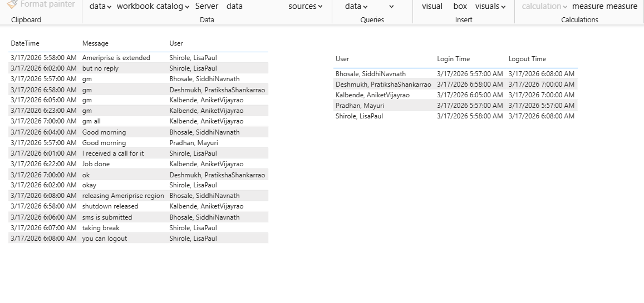This screenshot has width=644, height=303.
Task: Select 'Shirole, LisaPaul' in the login table
Action: (360, 116)
